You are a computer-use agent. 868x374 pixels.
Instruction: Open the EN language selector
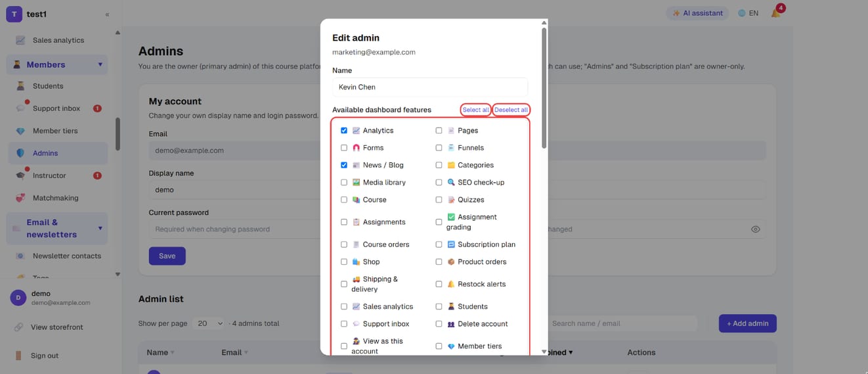point(749,13)
